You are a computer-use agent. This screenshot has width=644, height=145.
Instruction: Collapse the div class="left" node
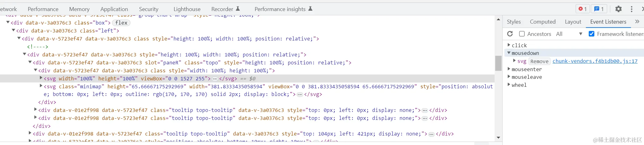tap(13, 30)
